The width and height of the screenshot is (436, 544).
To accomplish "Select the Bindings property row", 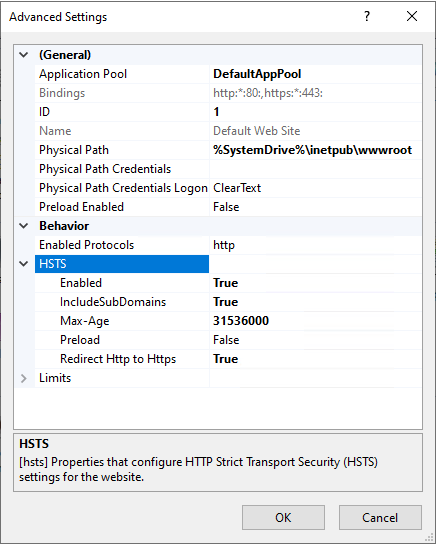I will pyautogui.click(x=228, y=93).
